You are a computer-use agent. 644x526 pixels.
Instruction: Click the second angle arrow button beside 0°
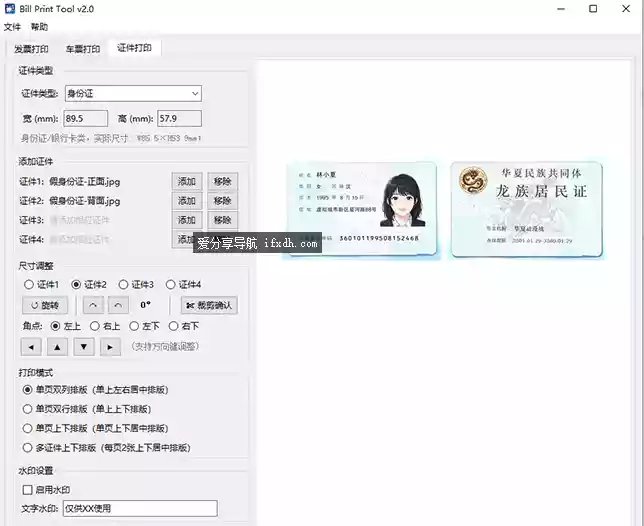coord(118,305)
